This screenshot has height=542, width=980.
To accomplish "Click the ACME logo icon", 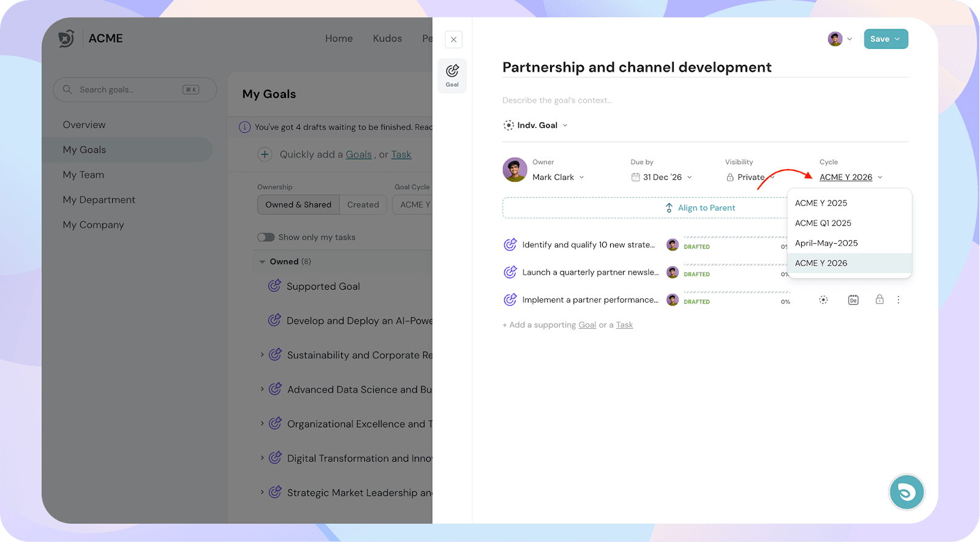I will click(66, 39).
